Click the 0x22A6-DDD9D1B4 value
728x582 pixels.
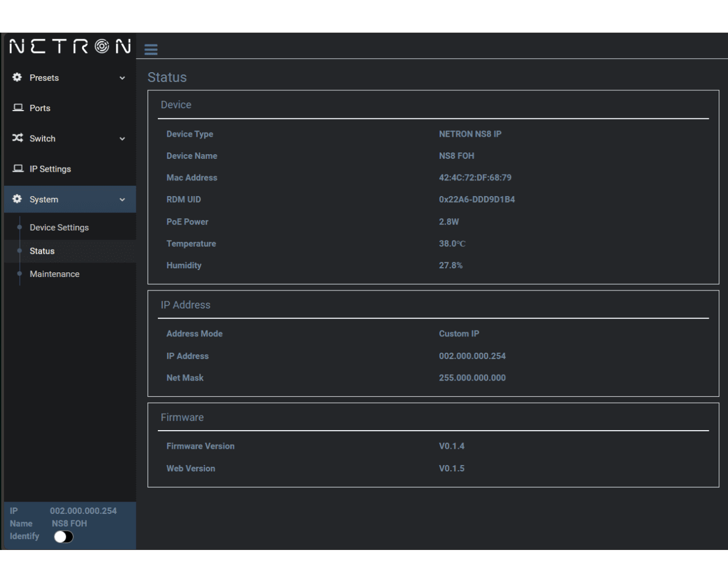point(477,200)
